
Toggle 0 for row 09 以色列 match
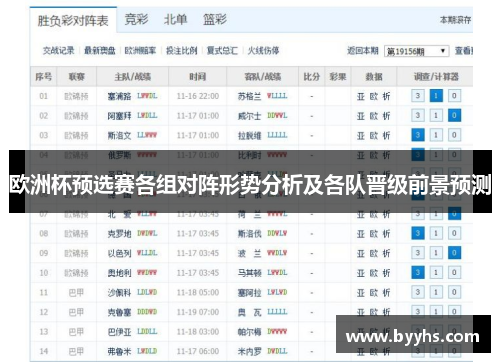coord(454,253)
